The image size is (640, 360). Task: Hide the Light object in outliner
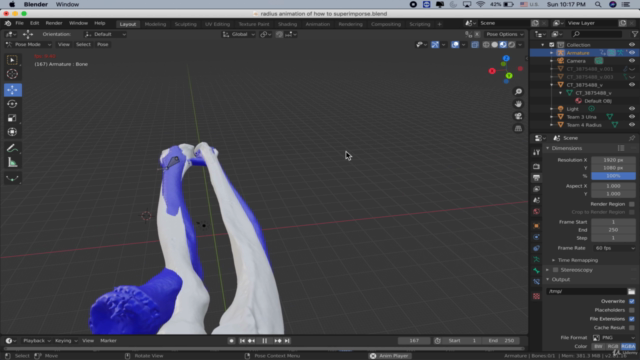[x=632, y=109]
